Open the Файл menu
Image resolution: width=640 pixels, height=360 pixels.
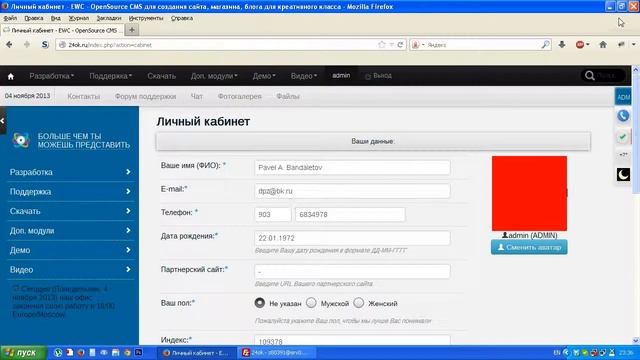pos(10,18)
